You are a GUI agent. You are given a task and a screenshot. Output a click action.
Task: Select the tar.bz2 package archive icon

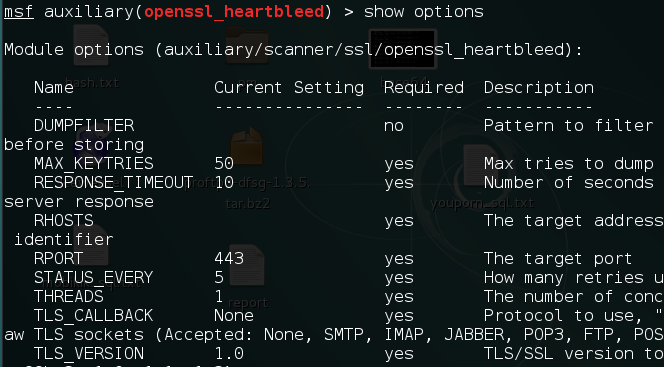(247, 146)
